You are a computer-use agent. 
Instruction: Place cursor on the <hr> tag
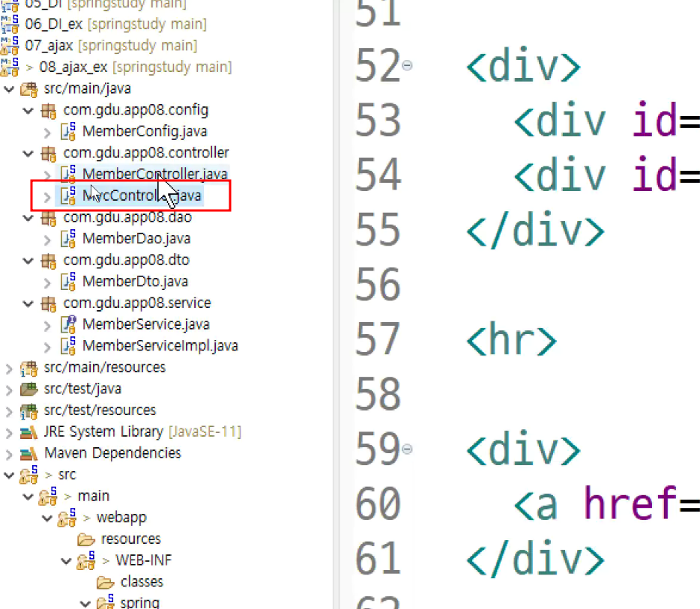click(511, 340)
